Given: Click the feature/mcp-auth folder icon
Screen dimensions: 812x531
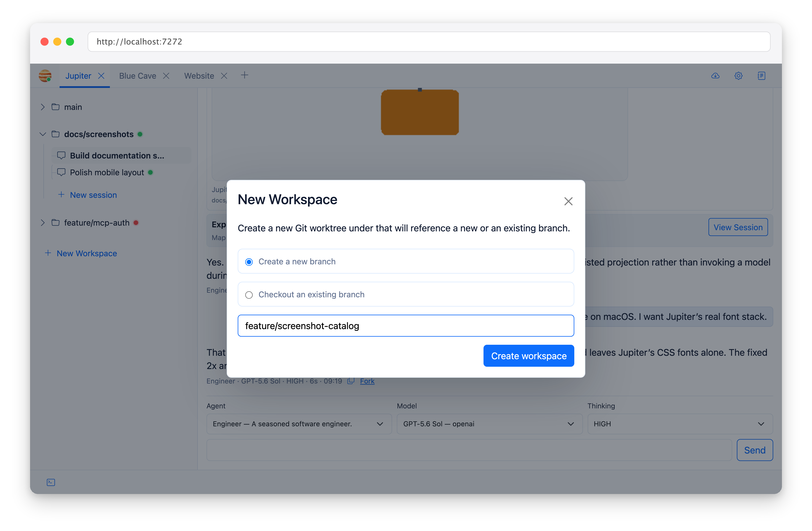Looking at the screenshot, I should click(56, 223).
